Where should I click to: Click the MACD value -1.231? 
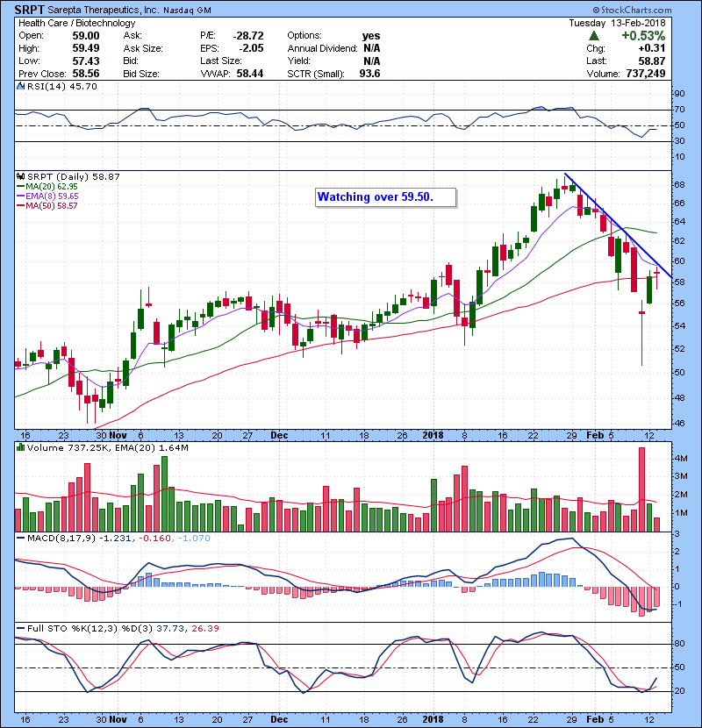(x=116, y=539)
